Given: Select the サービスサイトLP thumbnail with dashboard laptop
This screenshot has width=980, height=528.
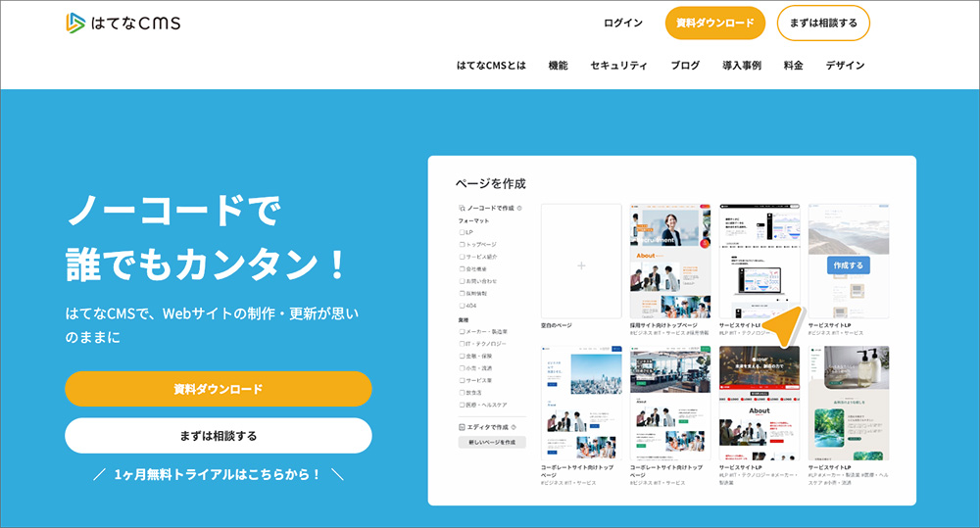Looking at the screenshot, I should [x=759, y=262].
